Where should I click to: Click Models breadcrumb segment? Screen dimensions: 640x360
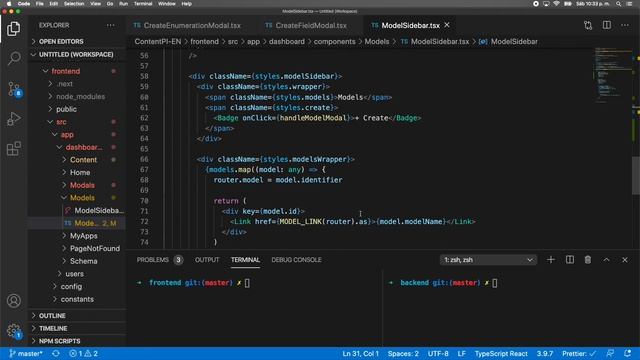tap(377, 42)
